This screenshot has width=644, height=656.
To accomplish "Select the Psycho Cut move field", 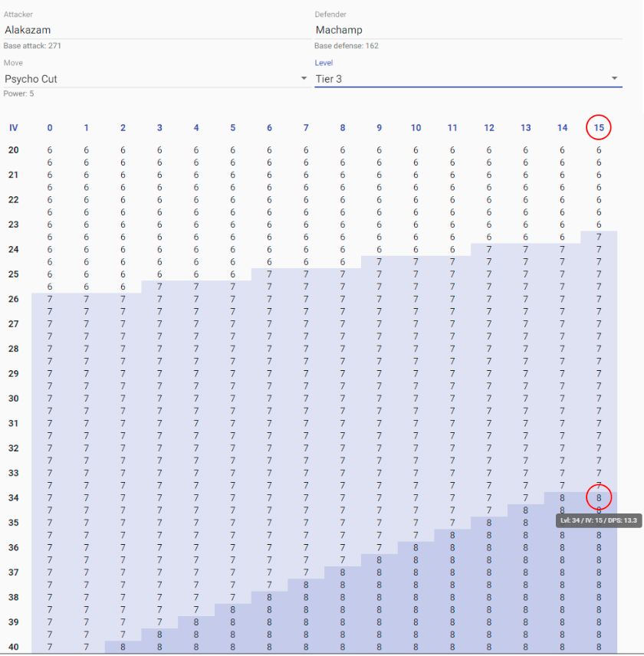I will click(157, 79).
